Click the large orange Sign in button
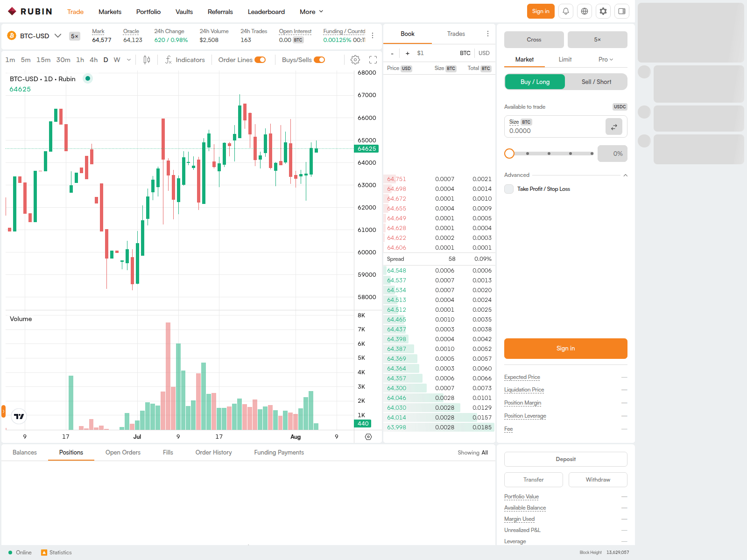 [x=566, y=349]
